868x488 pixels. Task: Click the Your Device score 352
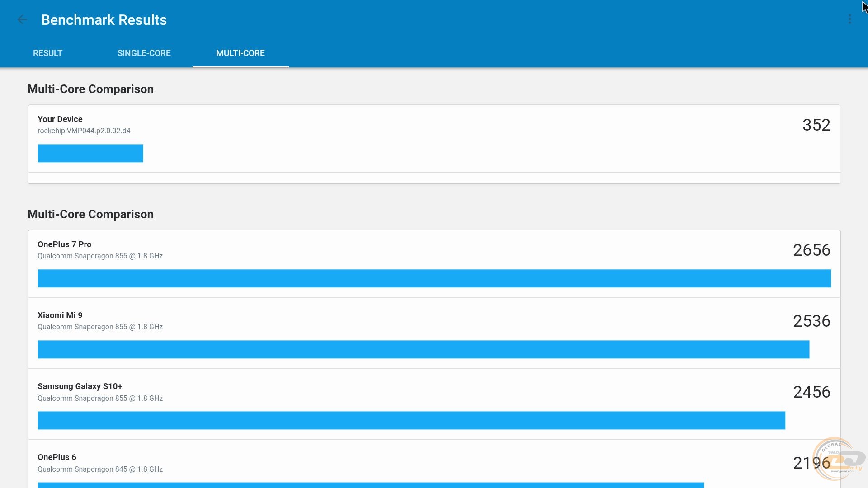coord(816,125)
